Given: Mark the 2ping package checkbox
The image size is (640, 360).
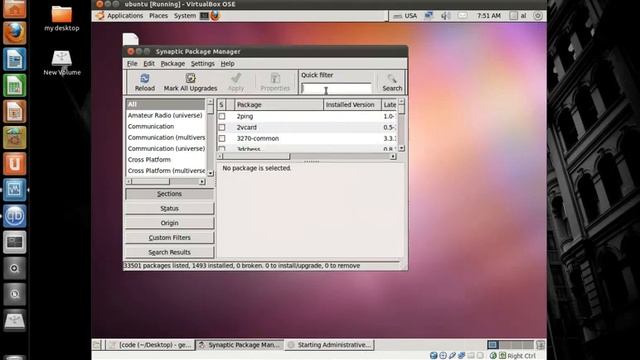Looking at the screenshot, I should [222, 116].
